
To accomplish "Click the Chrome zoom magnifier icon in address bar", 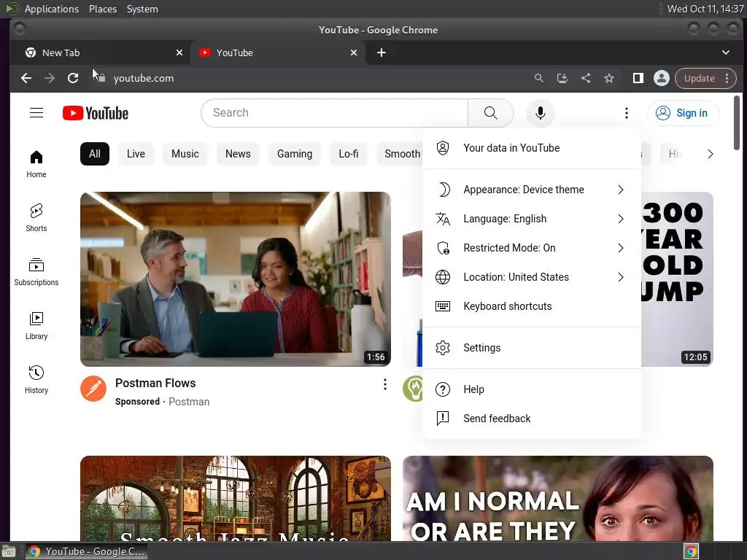I will pyautogui.click(x=539, y=78).
